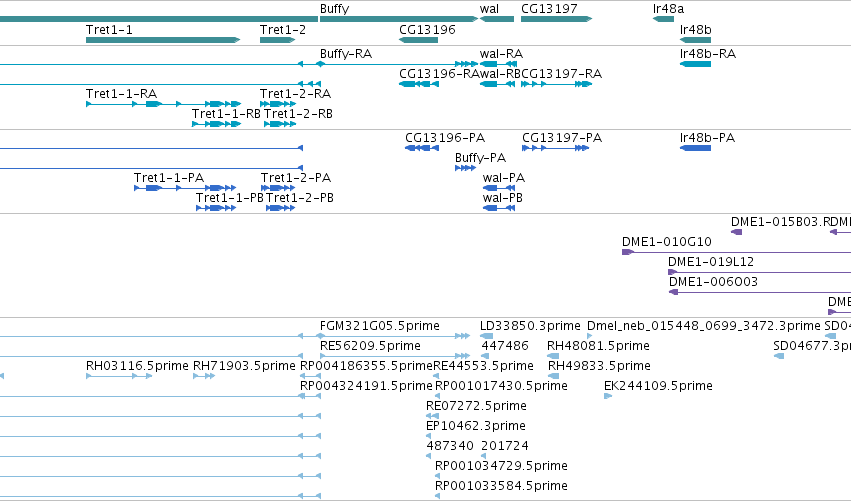Click the Tret1-1-RB transcript label
851x501 pixels.
(226, 114)
